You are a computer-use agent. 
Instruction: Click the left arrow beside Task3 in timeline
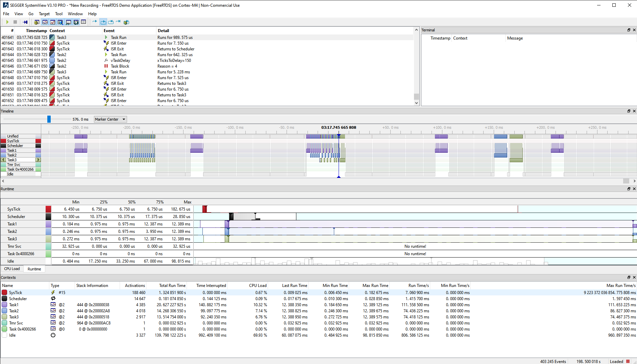coord(3,160)
